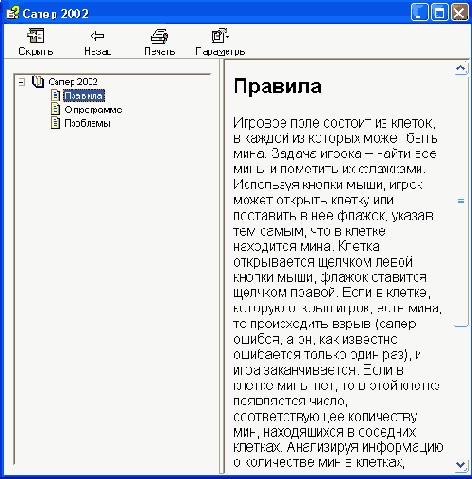Viewport: 472px width, 479px height.
Task: Click the scrollbar down arrow
Action: click(x=461, y=464)
